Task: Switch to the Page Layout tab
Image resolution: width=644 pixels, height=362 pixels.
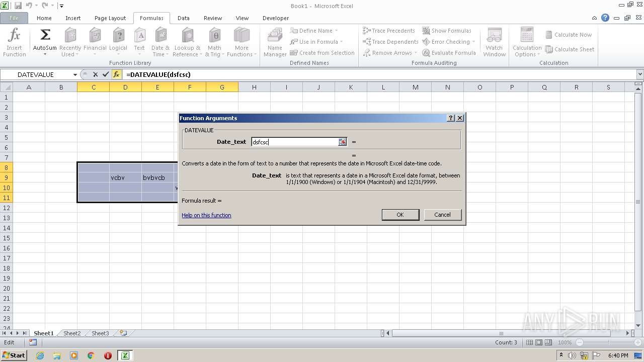Action: click(x=110, y=18)
